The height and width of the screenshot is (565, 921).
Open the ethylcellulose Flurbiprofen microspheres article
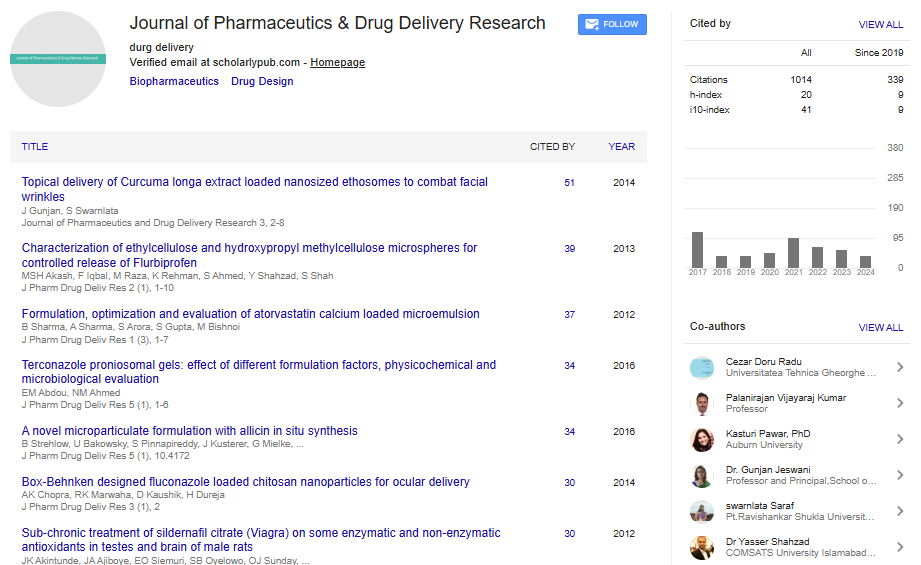coord(250,255)
